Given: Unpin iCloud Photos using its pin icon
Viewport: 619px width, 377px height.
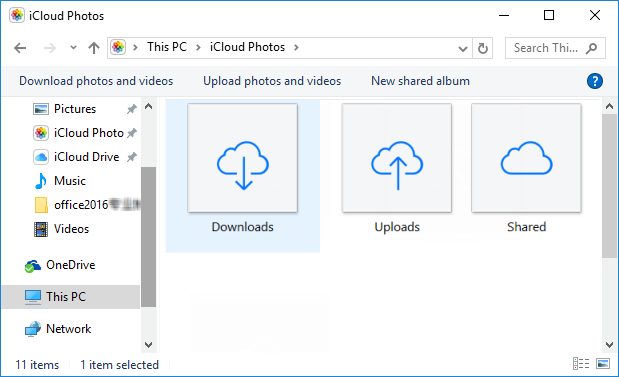Looking at the screenshot, I should tap(131, 133).
